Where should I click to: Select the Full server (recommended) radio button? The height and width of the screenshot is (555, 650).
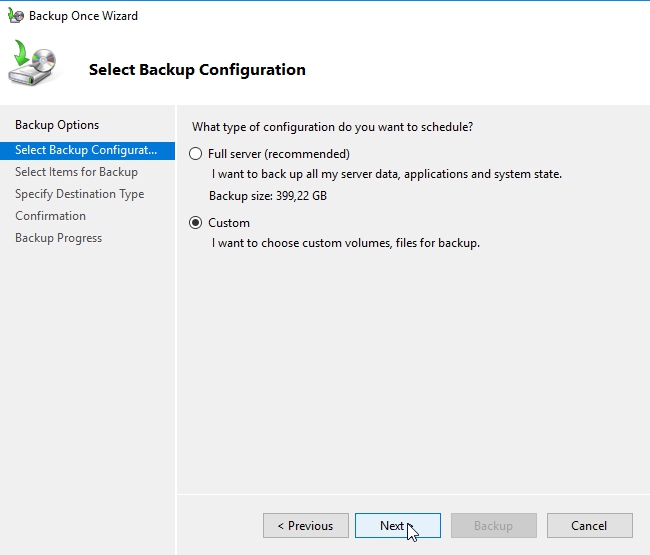tap(196, 154)
